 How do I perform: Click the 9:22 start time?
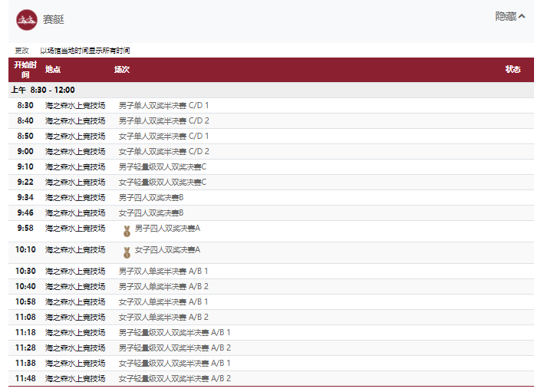click(25, 182)
